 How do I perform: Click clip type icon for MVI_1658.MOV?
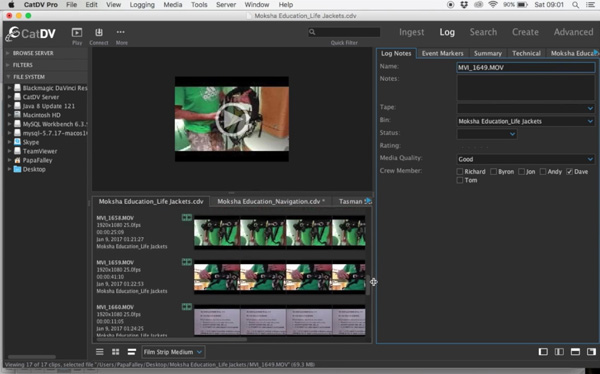coord(187,217)
